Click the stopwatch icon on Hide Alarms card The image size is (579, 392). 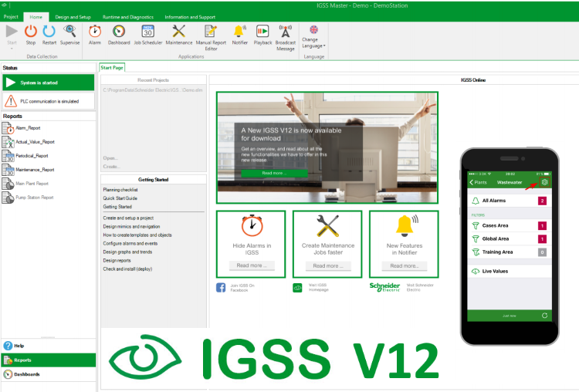pyautogui.click(x=252, y=225)
